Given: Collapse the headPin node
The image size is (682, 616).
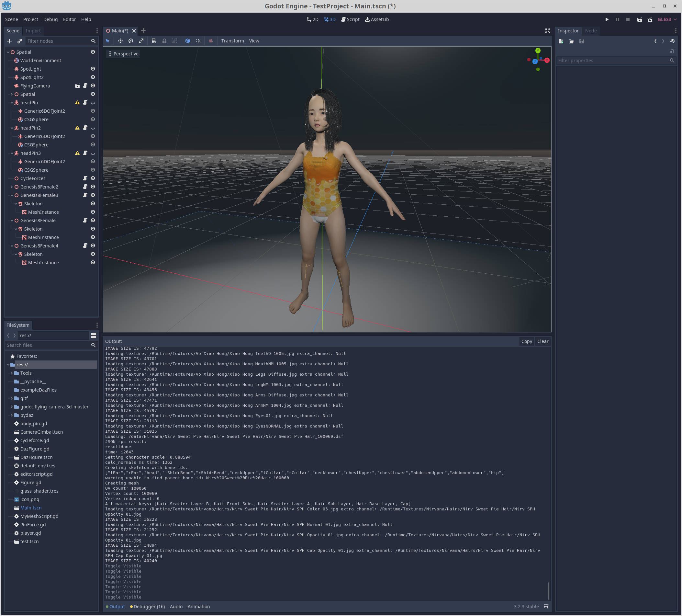Looking at the screenshot, I should (12, 103).
